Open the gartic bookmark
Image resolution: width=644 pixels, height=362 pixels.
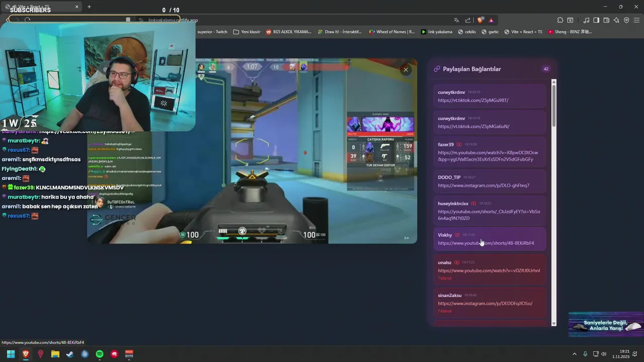tap(490, 32)
